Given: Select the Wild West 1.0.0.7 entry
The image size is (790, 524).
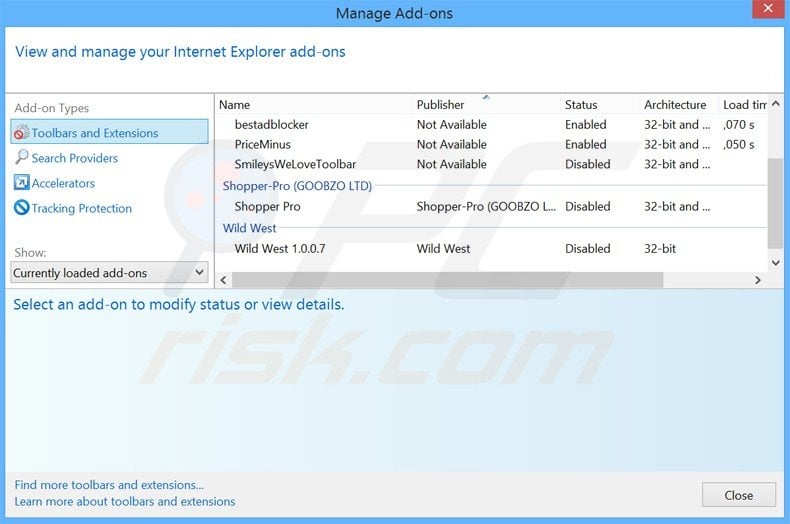Looking at the screenshot, I should point(280,249).
